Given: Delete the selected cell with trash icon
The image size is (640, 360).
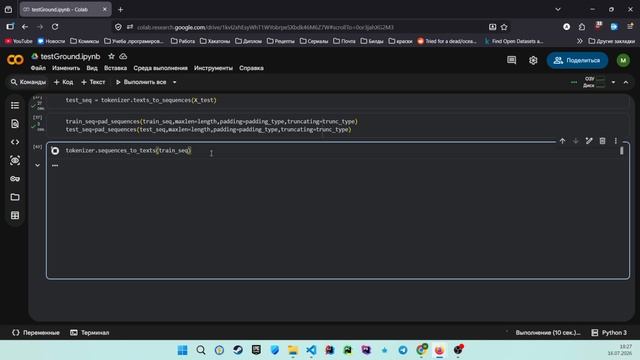Looking at the screenshot, I should pyautogui.click(x=602, y=141).
